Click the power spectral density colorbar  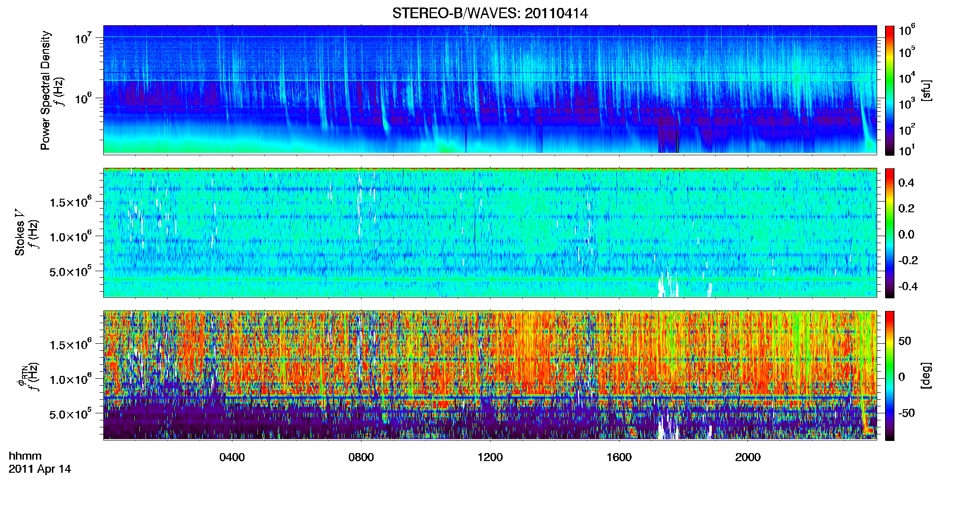pos(890,90)
